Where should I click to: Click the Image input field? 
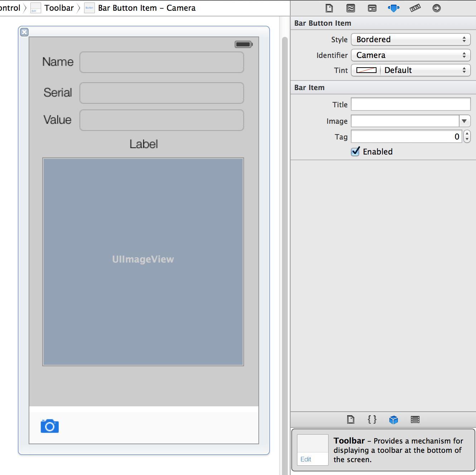pos(405,121)
